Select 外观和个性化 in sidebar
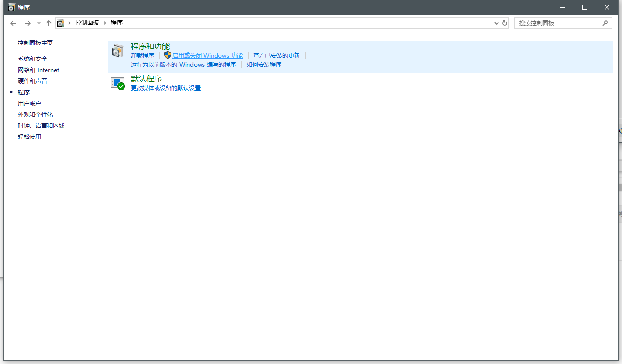The image size is (622, 364). point(35,115)
